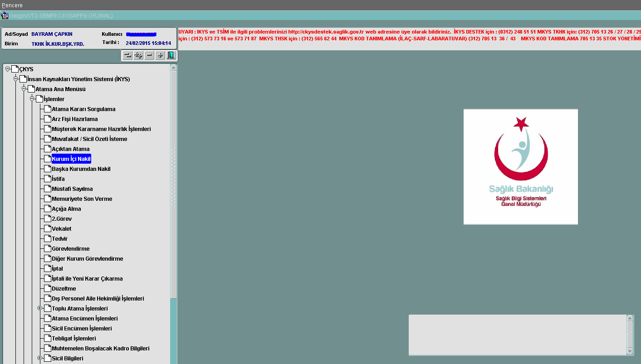Image resolution: width=641 pixels, height=364 pixels.
Task: Select Muvafakat / Sicil Özeti İsteme
Action: [x=89, y=139]
